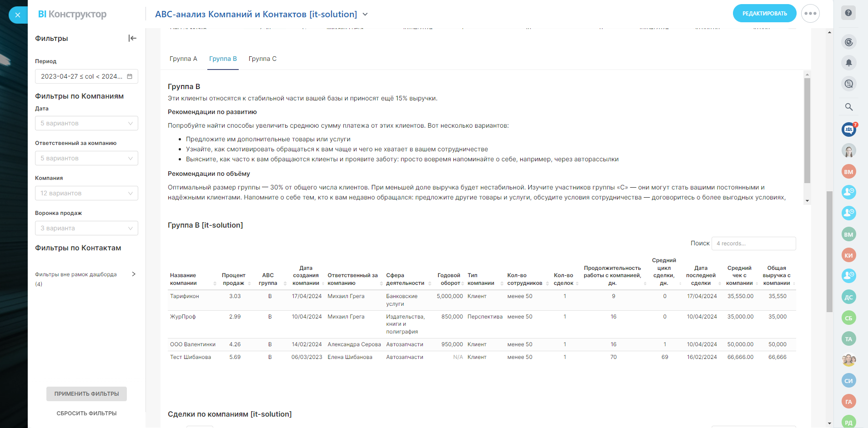Click the Перспектива company type cell

click(485, 317)
